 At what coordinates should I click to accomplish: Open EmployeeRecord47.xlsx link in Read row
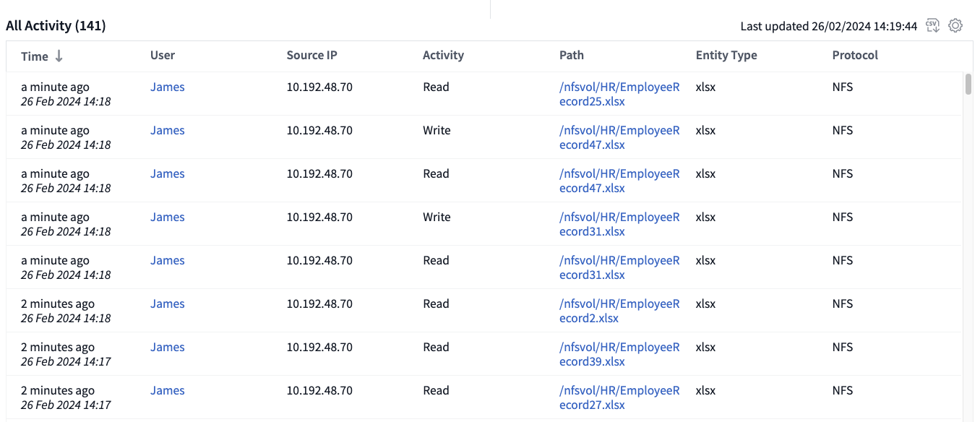pos(619,181)
